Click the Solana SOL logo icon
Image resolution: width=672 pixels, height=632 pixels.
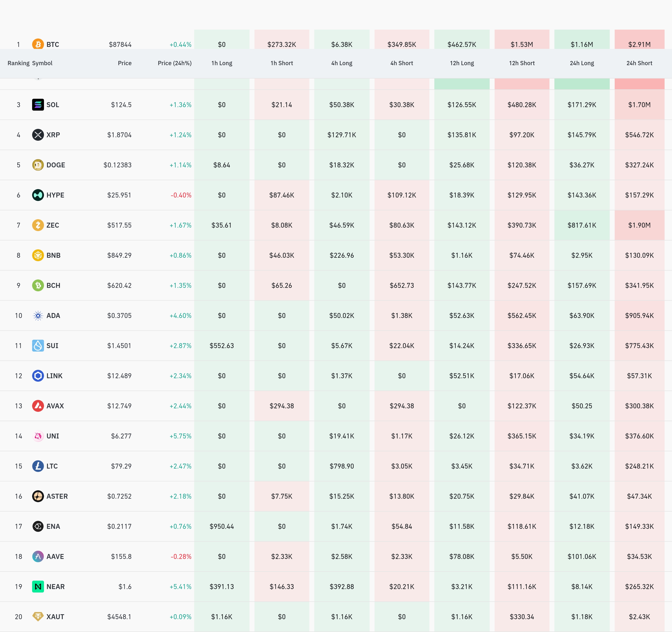tap(38, 105)
